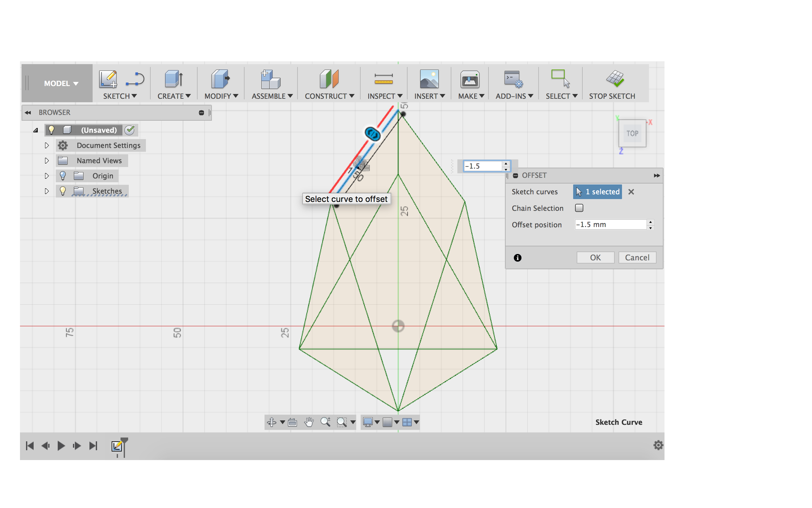Click the timeline Play button
Screen dimensions: 812x508
coord(61,446)
